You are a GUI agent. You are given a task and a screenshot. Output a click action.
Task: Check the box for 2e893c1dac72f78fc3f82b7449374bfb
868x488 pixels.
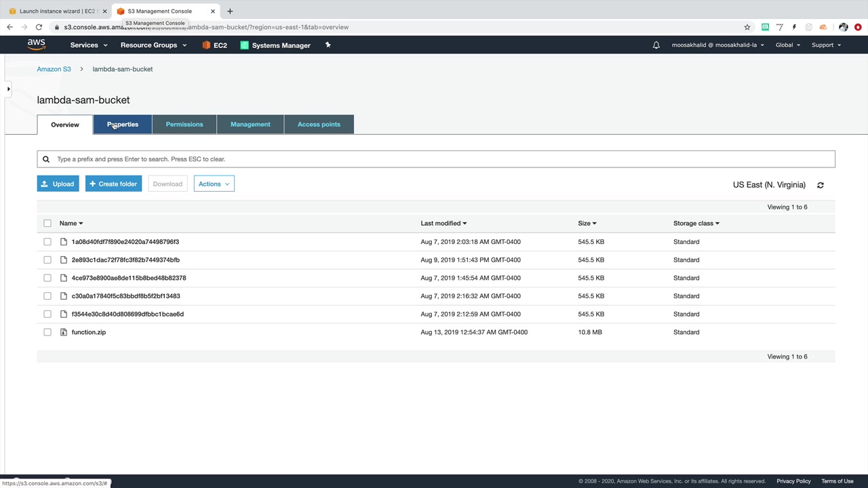[x=47, y=260]
